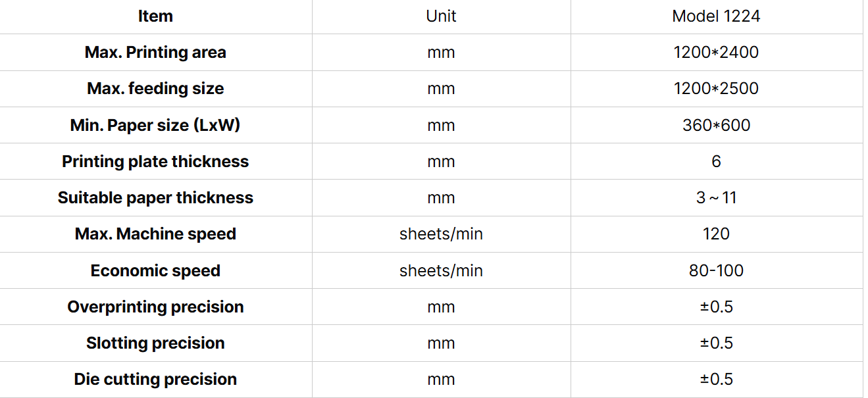This screenshot has height=398, width=868.
Task: Select the Max. Machine speed label
Action: pyautogui.click(x=155, y=234)
